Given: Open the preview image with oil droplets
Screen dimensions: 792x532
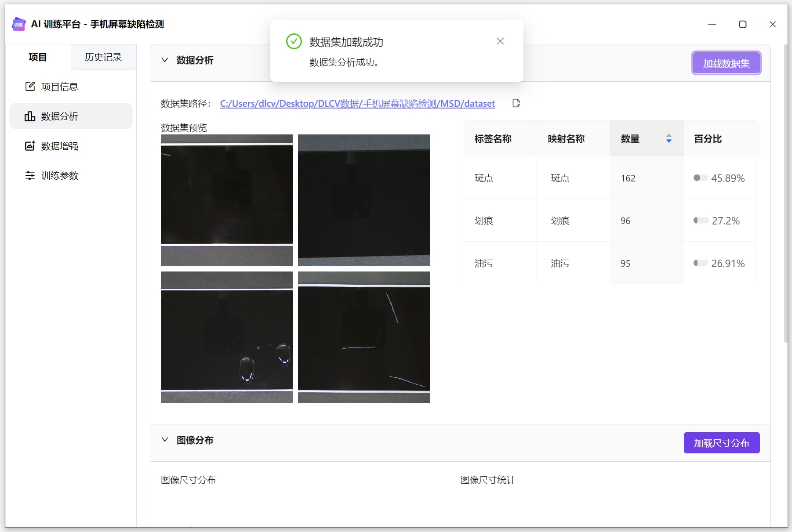Looking at the screenshot, I should tap(227, 337).
